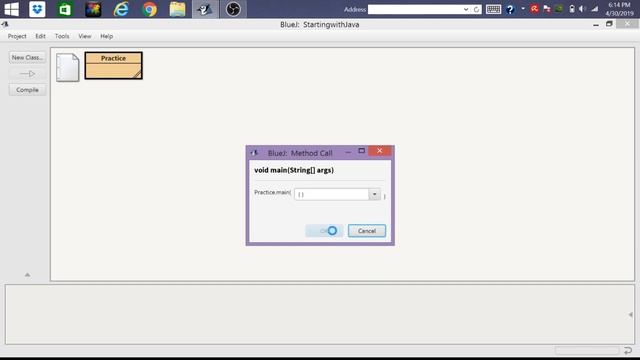Click the object bench collapse arrow
Screen dimensions: 640x360
(630, 314)
